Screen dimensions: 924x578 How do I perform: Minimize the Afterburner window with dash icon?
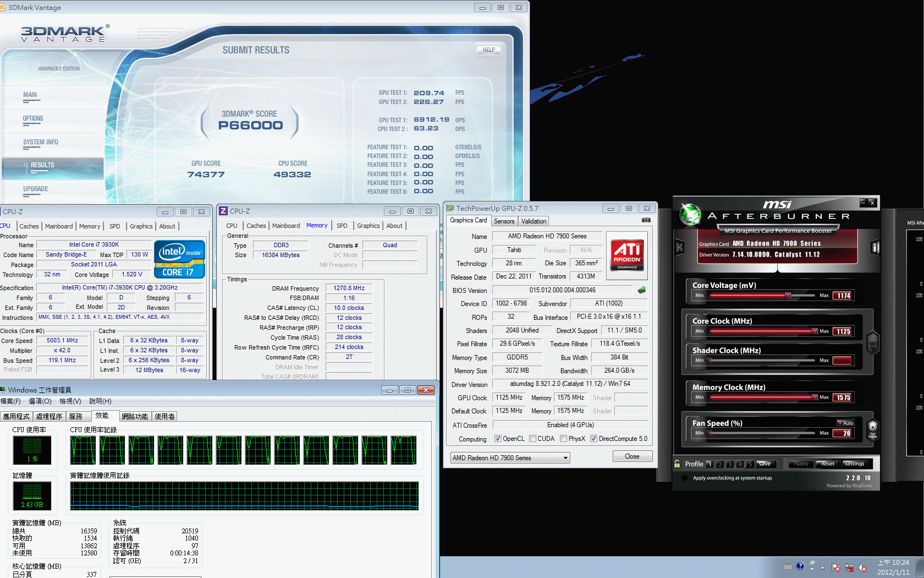pyautogui.click(x=863, y=203)
